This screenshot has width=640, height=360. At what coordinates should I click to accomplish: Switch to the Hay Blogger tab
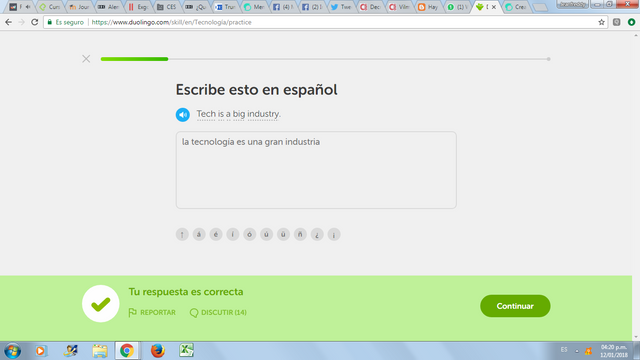point(429,7)
